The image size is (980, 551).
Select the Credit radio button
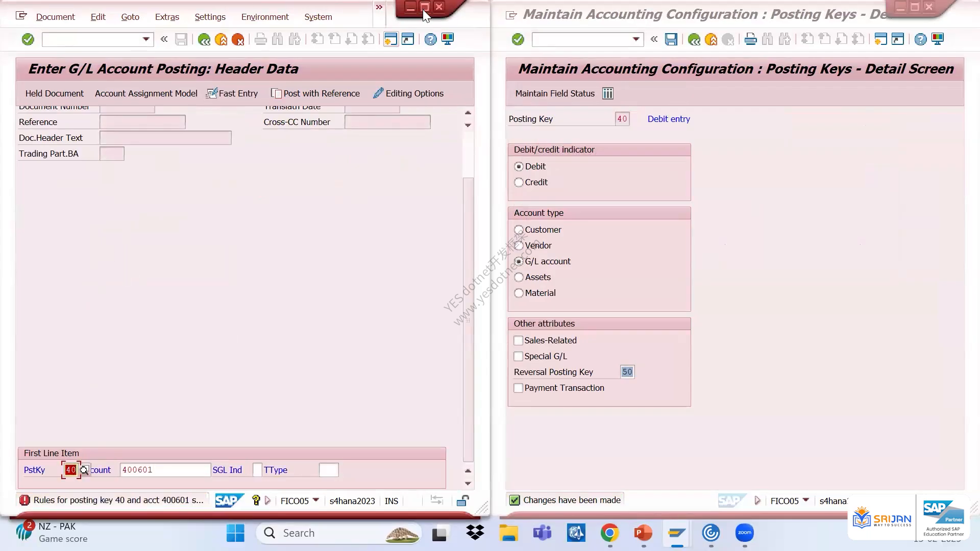click(519, 182)
